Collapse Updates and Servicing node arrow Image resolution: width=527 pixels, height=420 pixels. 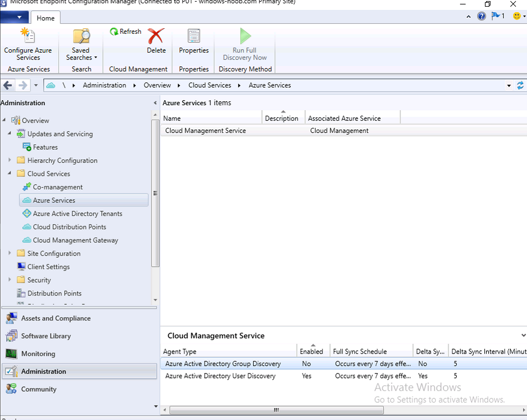pyautogui.click(x=9, y=133)
